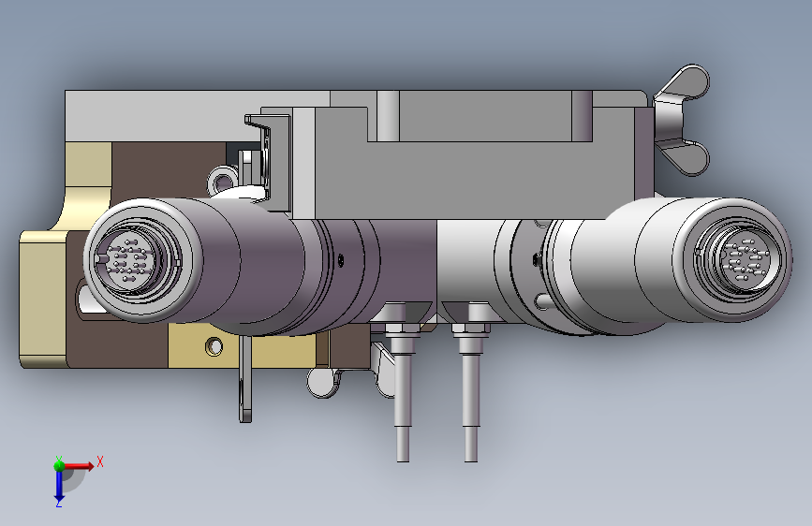Click the green Y axis dot of the view triad
The height and width of the screenshot is (526, 812).
point(59,465)
